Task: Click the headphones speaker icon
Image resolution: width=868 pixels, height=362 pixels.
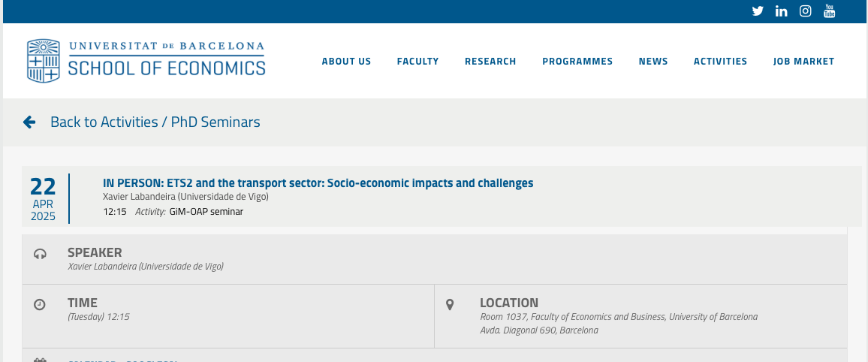Action: 40,254
